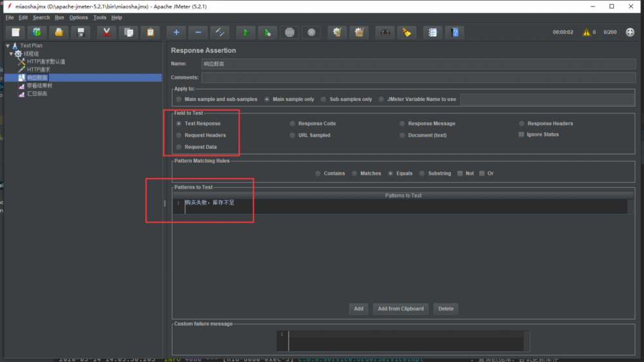Select Text Response radio button
Image resolution: width=644 pixels, height=362 pixels.
click(178, 123)
